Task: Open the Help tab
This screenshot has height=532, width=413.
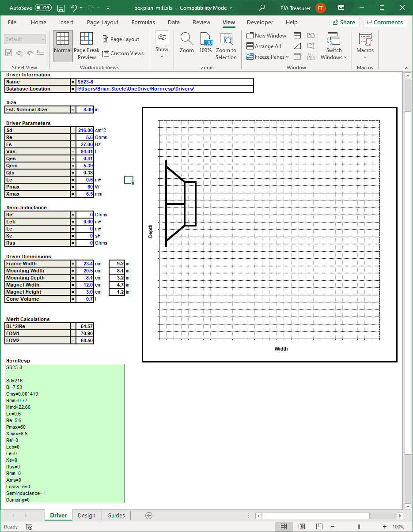Action: point(292,22)
